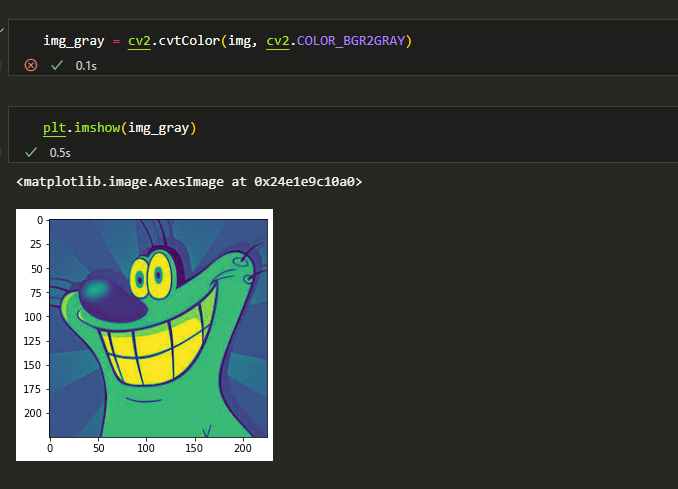
Task: Click cvtColor function name in first cell
Action: [189, 41]
